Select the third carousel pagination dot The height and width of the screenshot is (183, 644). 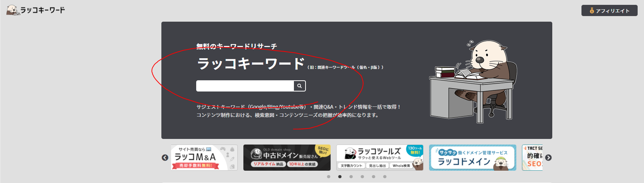tap(351, 177)
